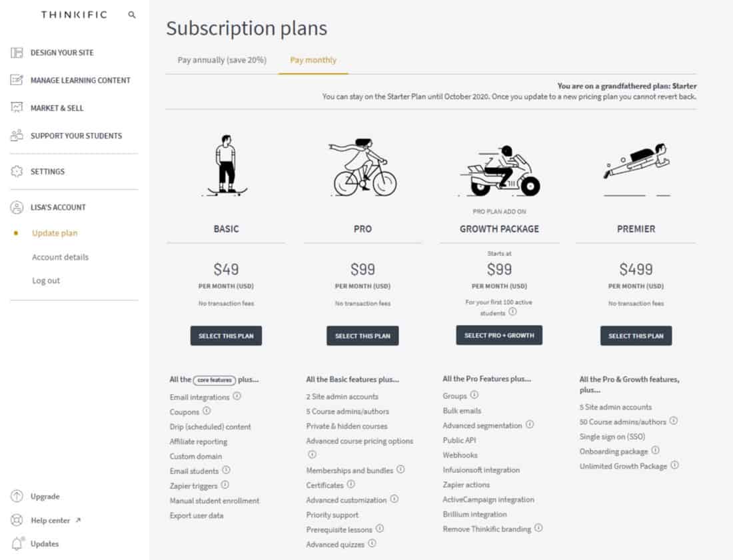
Task: Click info icon beside Onboarding package
Action: click(x=656, y=451)
